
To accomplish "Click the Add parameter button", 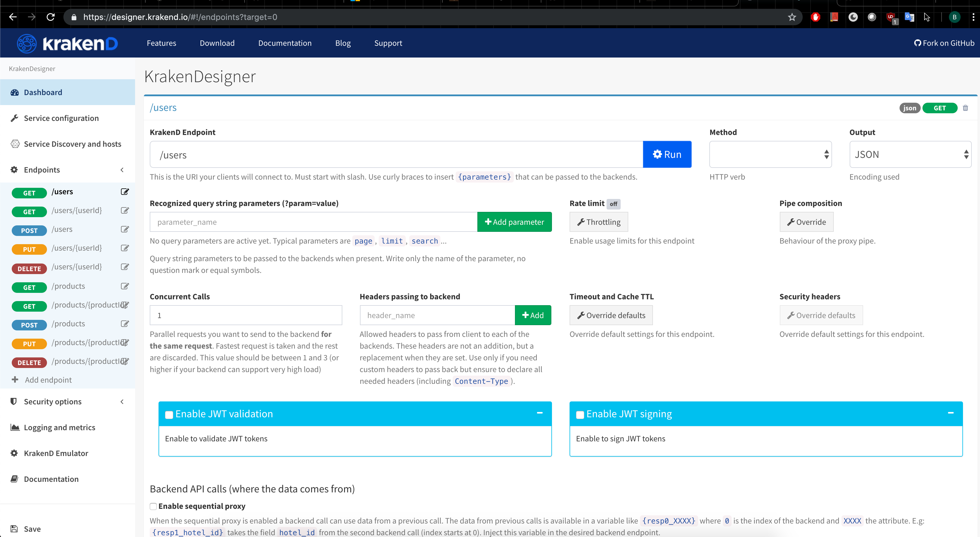I will pyautogui.click(x=514, y=222).
